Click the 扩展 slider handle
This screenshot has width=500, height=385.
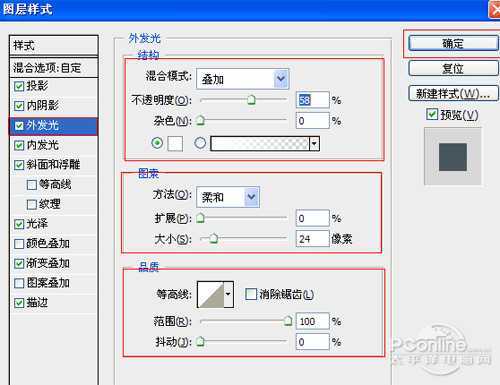point(200,218)
